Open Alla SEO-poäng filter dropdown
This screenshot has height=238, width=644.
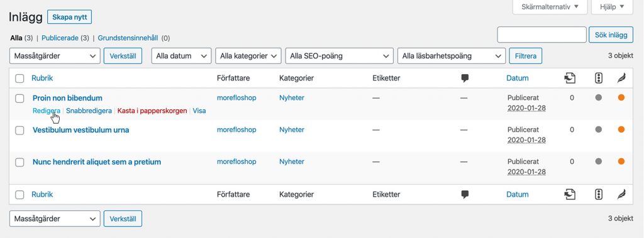(x=340, y=56)
